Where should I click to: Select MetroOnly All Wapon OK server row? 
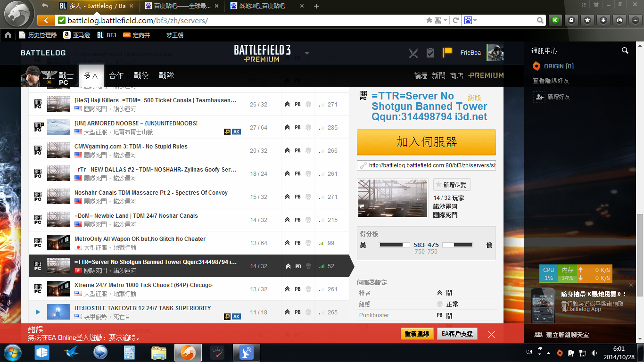tap(189, 243)
